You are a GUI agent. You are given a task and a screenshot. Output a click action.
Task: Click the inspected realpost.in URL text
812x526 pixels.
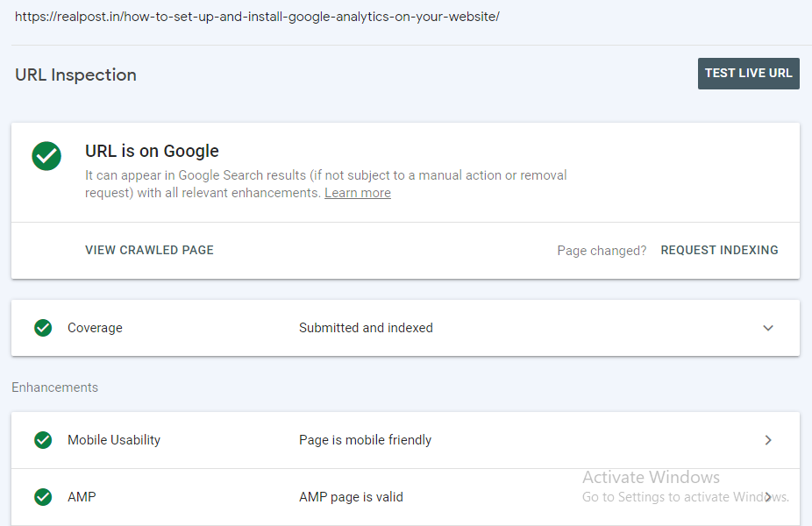click(257, 17)
